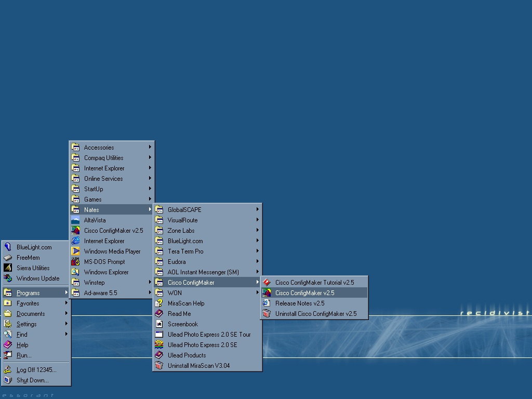Open the Compaq Utilities folder entry

[112, 158]
